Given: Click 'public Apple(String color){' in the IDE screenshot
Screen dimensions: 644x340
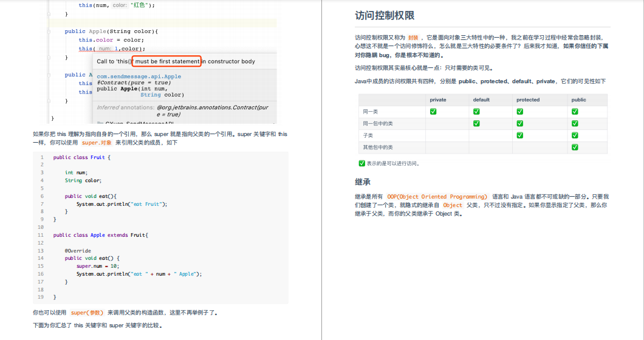Looking at the screenshot, I should (111, 31).
